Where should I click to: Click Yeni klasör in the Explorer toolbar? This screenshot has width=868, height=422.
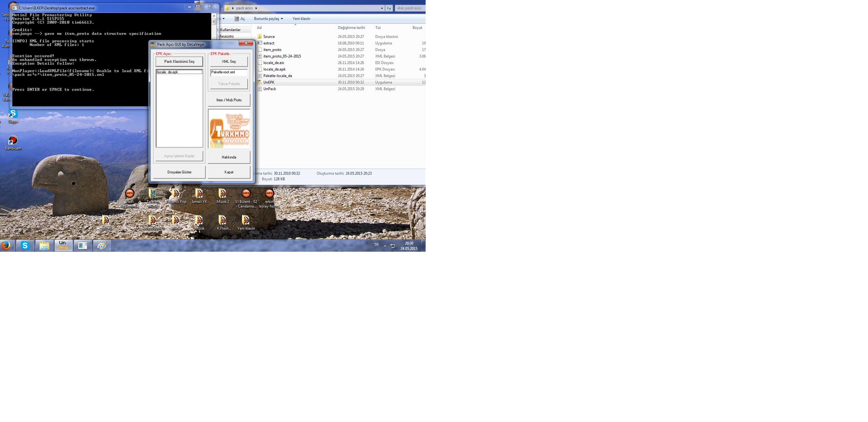301,19
